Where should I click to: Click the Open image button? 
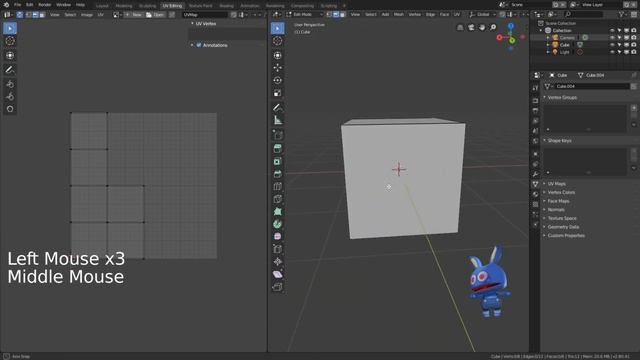click(x=155, y=15)
